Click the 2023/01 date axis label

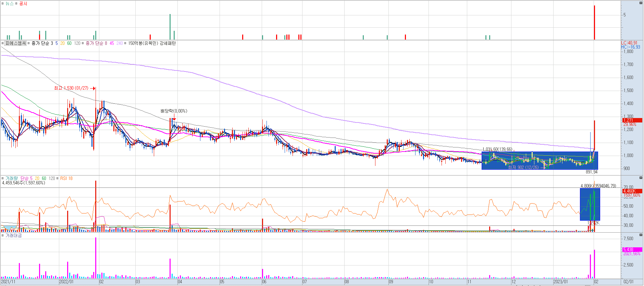(x=561, y=282)
